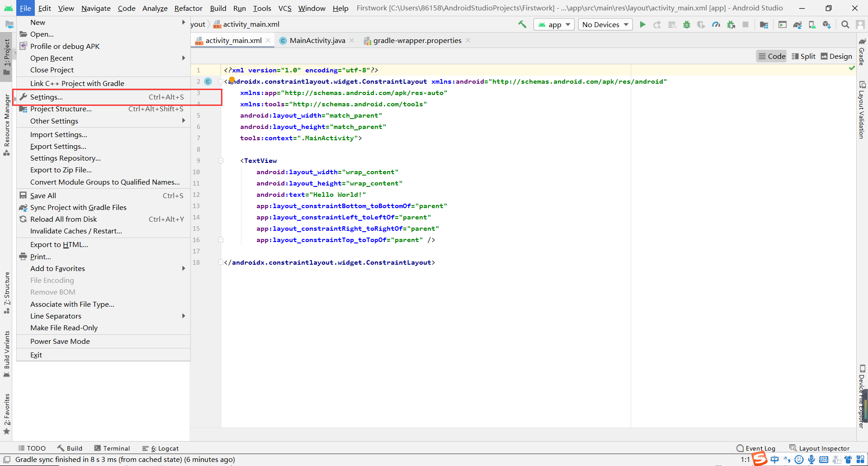This screenshot has height=466, width=868.
Task: Click Apply Code Changes icon
Action: pyautogui.click(x=672, y=24)
